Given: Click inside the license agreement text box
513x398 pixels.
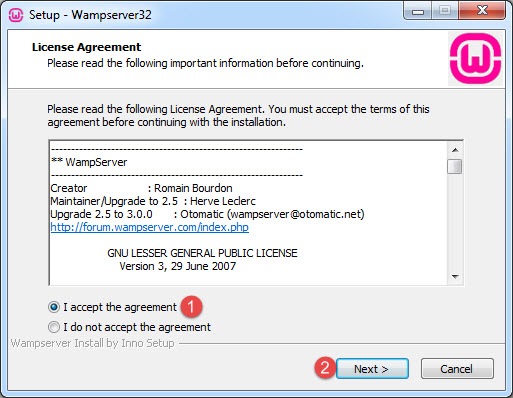Looking at the screenshot, I should coord(248,213).
